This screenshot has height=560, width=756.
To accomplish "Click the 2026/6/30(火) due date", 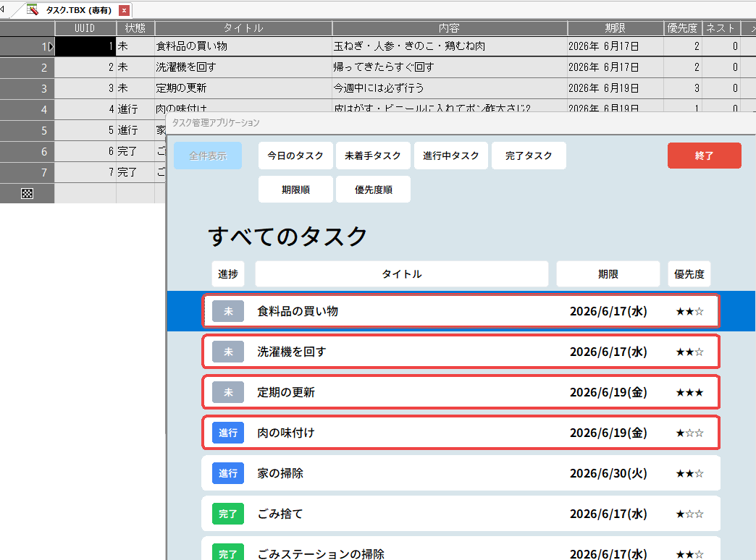I will (608, 473).
